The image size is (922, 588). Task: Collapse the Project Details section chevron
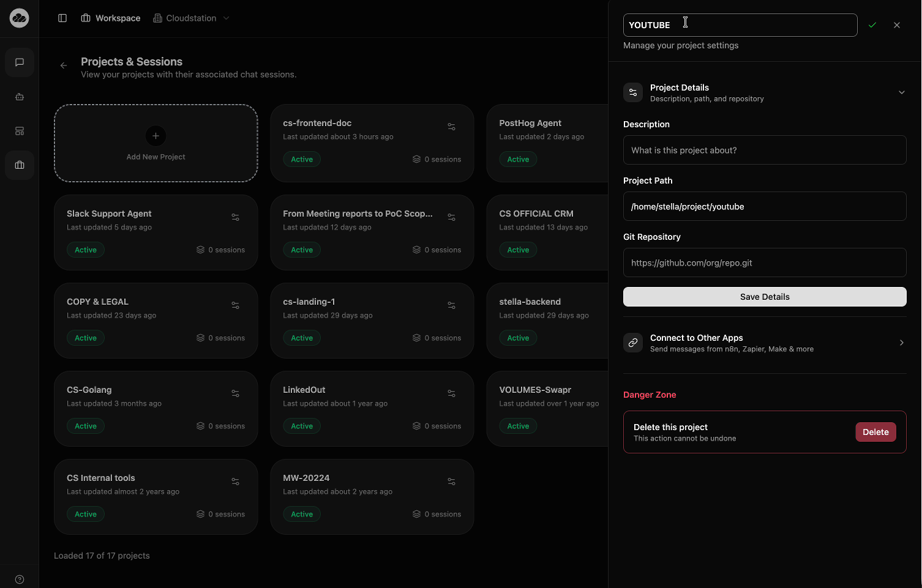tap(902, 92)
